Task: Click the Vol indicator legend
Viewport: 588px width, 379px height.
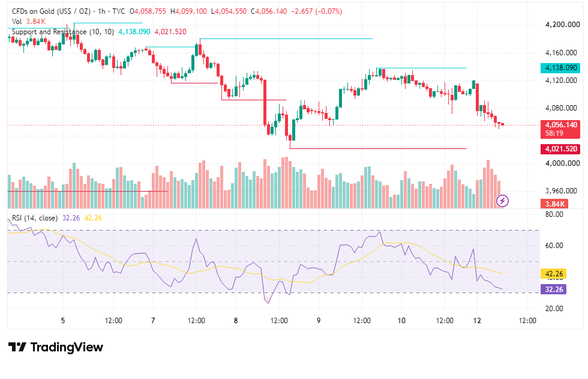Action: (x=17, y=22)
